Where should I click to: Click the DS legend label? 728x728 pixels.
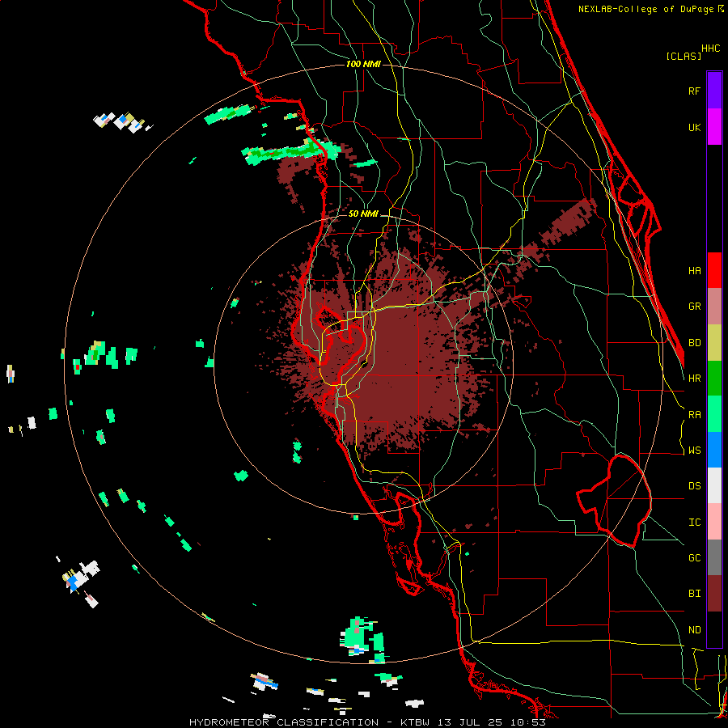694,486
